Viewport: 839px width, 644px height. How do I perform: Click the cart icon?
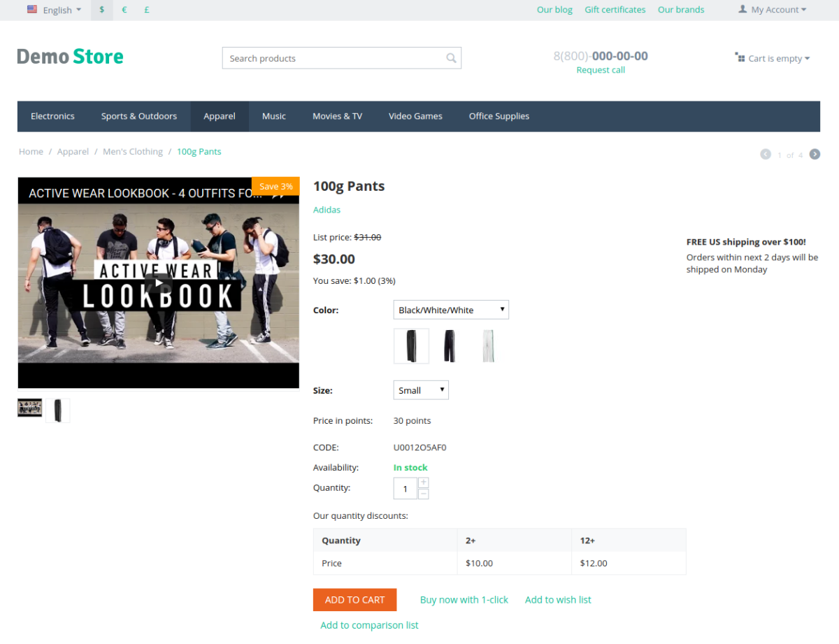click(740, 57)
